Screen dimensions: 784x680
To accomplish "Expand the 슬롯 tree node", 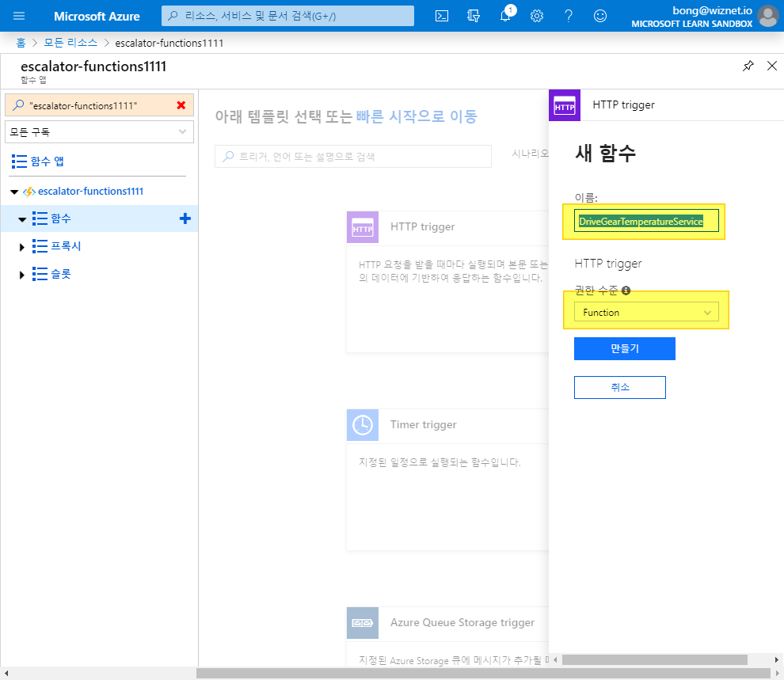I will click(21, 275).
